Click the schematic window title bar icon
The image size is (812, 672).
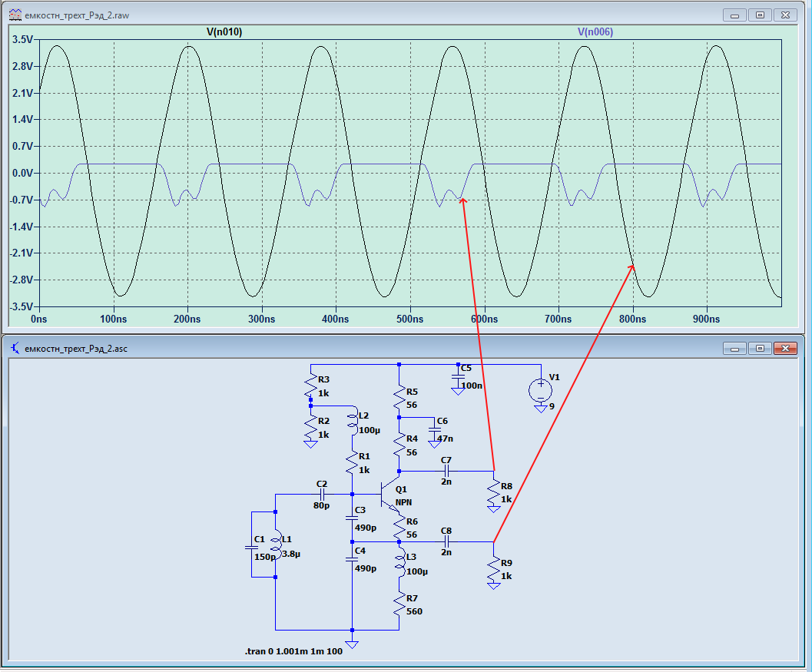click(15, 349)
